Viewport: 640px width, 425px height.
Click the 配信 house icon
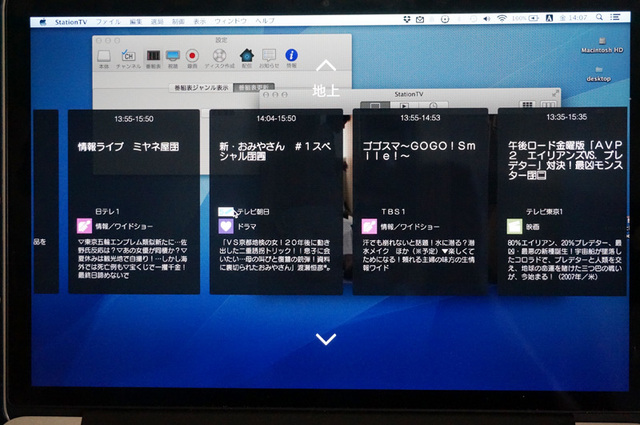pyautogui.click(x=246, y=57)
